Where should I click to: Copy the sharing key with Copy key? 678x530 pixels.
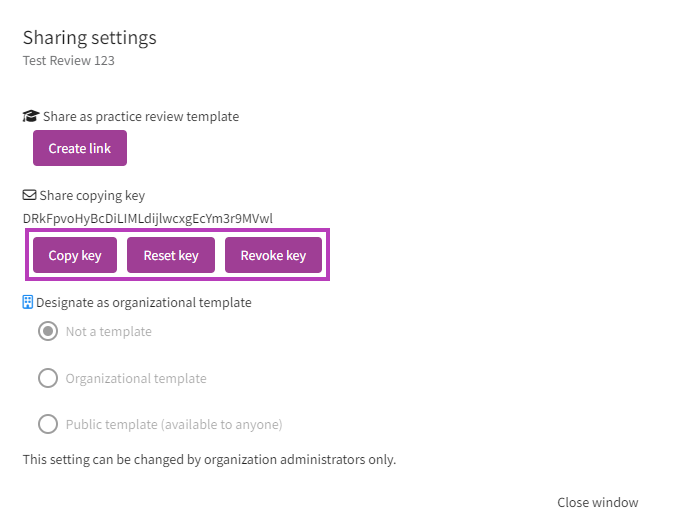pyautogui.click(x=75, y=255)
